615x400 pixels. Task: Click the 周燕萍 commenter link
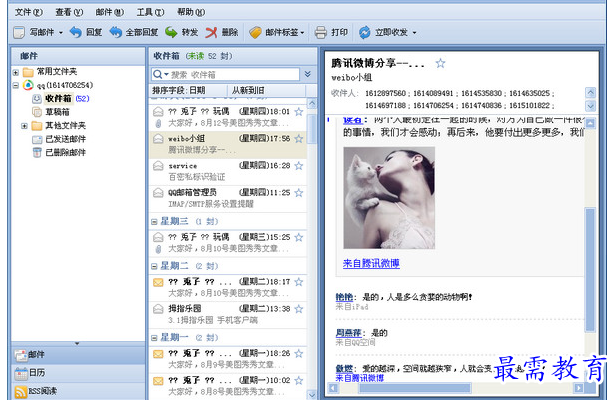click(x=348, y=333)
